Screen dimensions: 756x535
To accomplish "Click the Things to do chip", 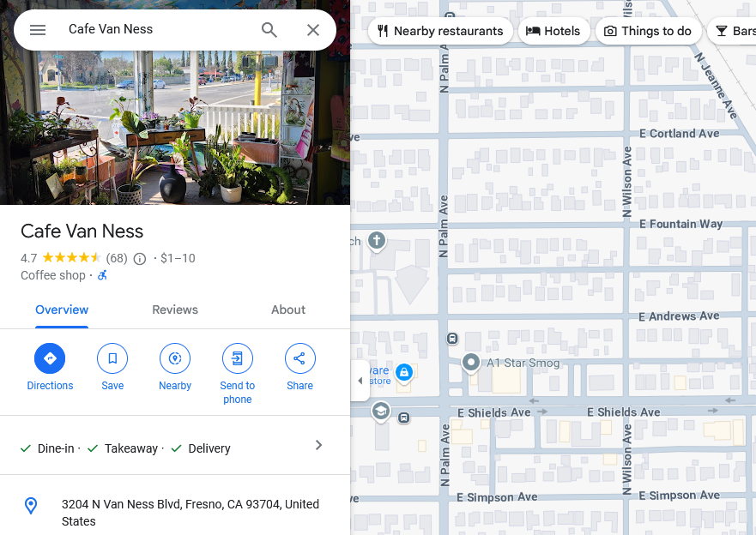I will coord(648,31).
